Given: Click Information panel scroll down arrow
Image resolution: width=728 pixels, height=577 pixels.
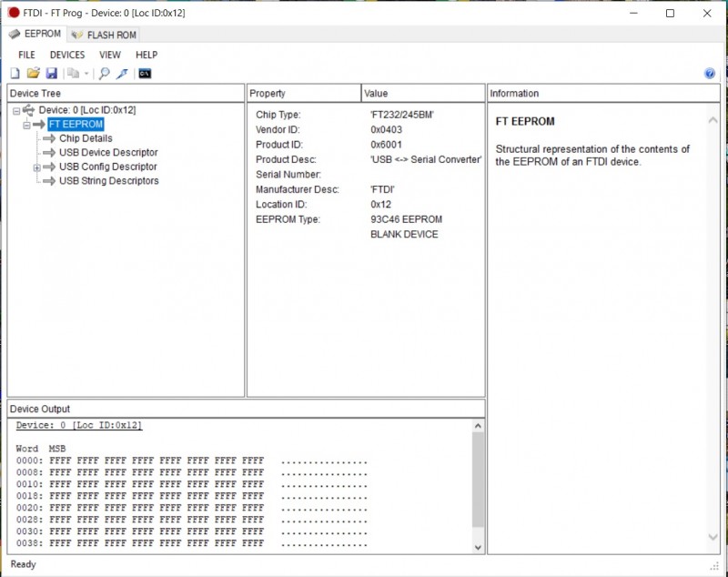Looking at the screenshot, I should [713, 537].
